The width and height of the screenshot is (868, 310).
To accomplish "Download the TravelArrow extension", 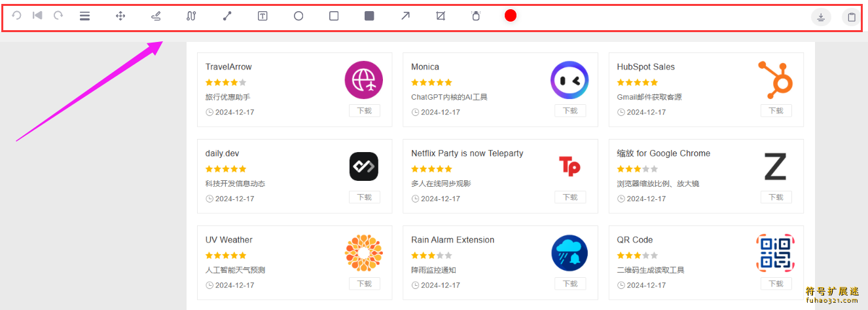I will pos(365,111).
